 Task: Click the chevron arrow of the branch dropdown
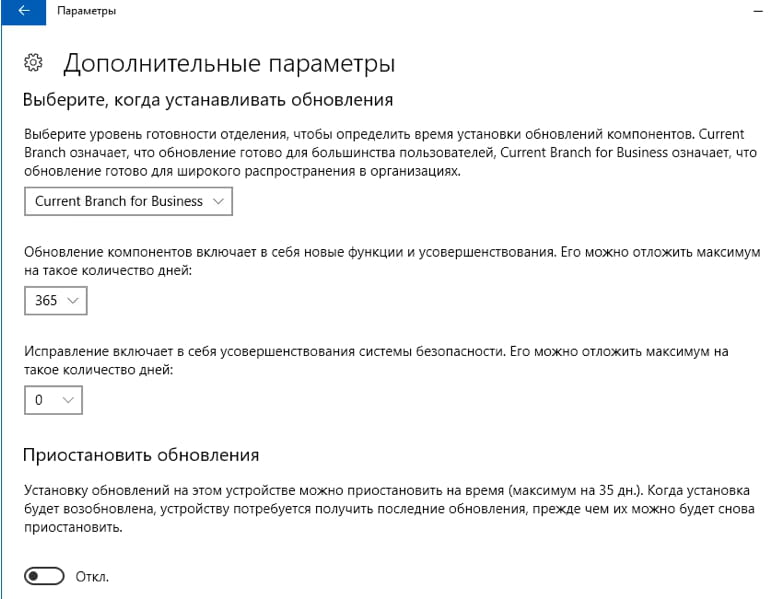[219, 201]
